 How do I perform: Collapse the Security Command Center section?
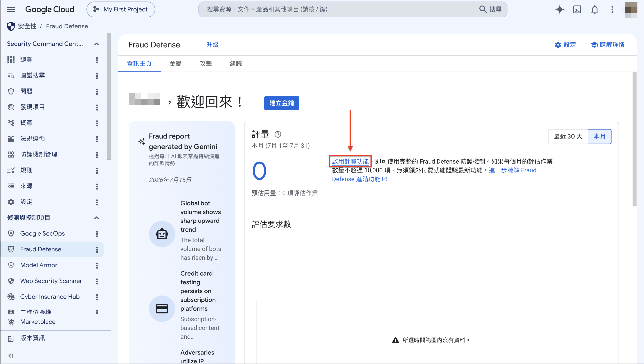click(x=97, y=44)
